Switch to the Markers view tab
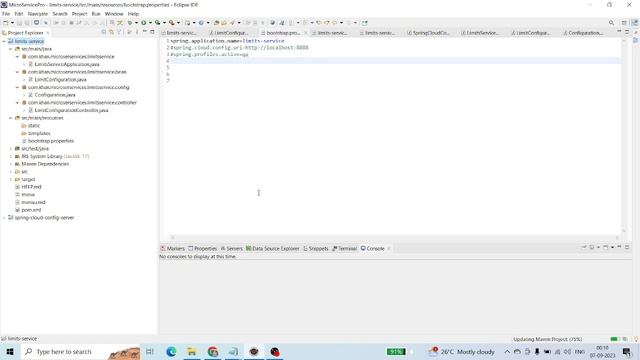Viewport: 640px width, 360px height. (x=173, y=248)
